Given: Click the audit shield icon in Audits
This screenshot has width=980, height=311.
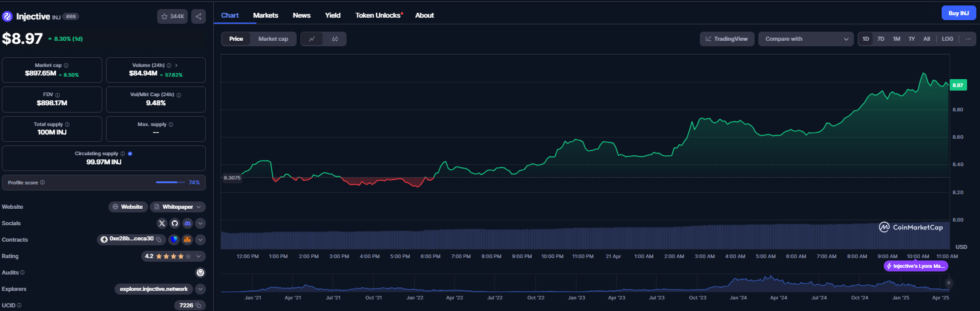Looking at the screenshot, I should pyautogui.click(x=200, y=273).
